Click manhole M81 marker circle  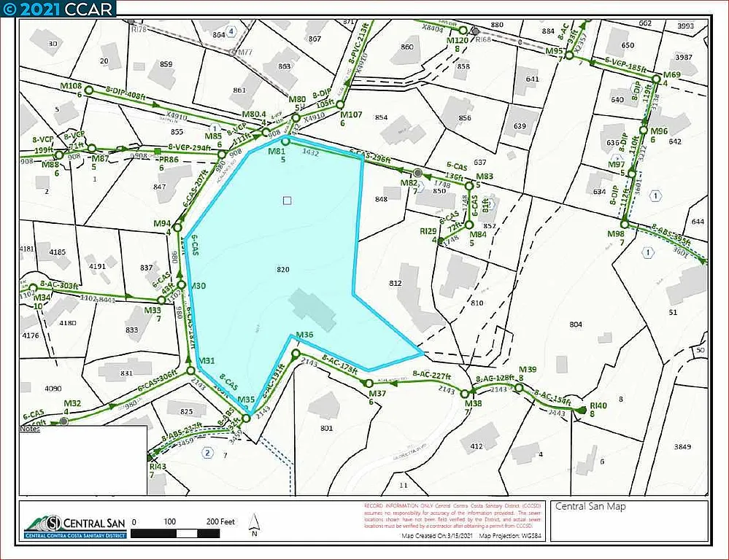point(287,139)
